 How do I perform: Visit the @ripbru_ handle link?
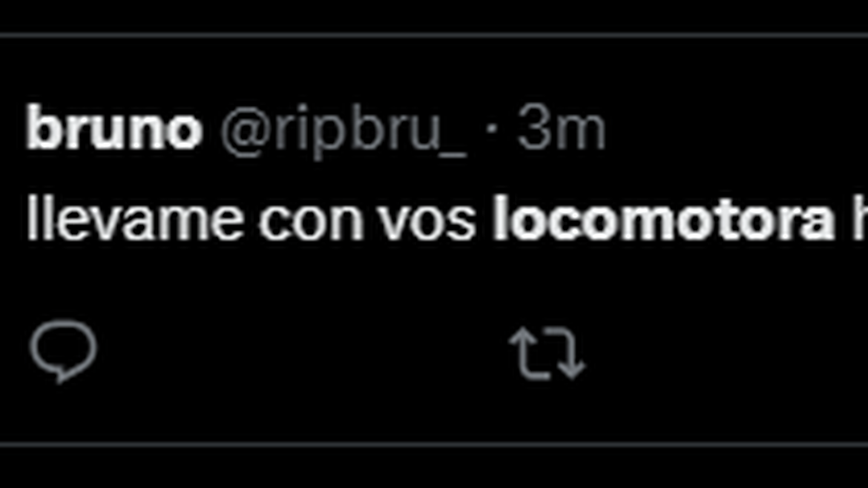(343, 132)
